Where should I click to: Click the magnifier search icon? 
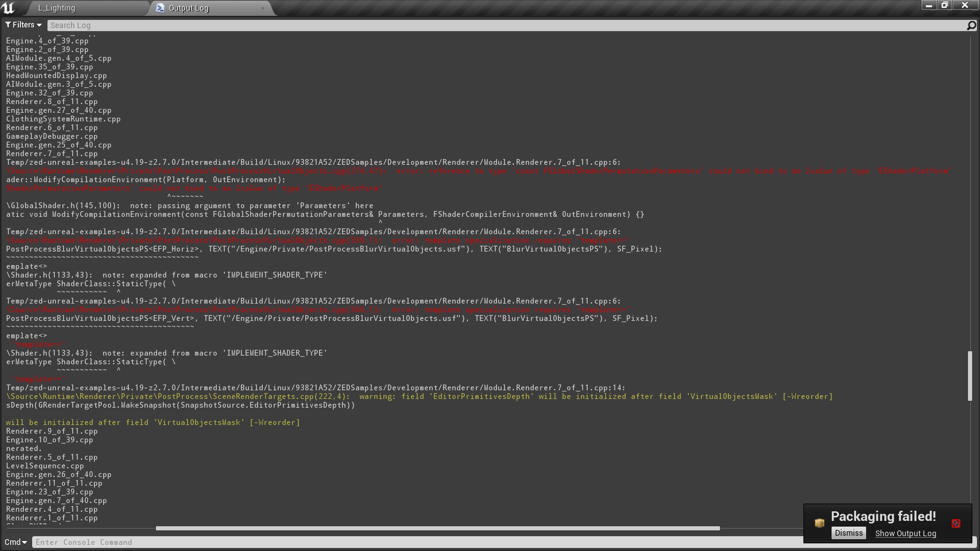(971, 24)
